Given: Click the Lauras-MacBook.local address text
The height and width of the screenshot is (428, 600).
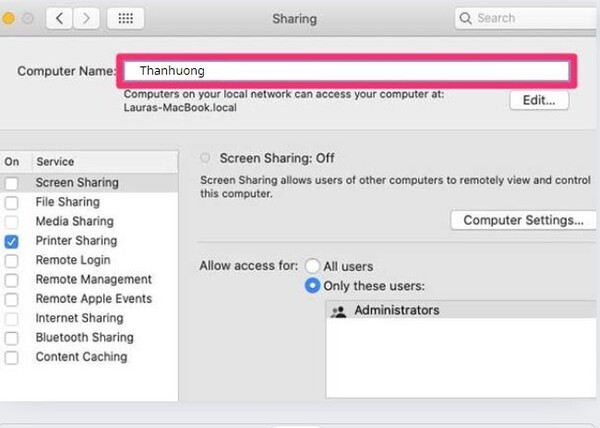Looking at the screenshot, I should coord(180,107).
